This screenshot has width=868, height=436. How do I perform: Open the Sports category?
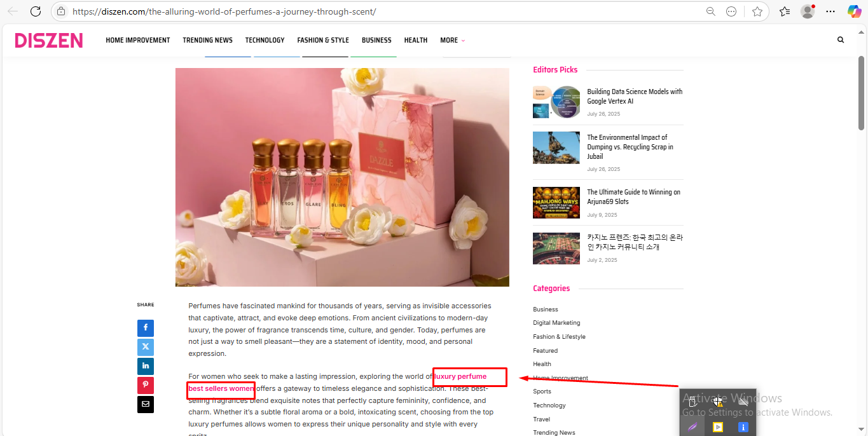[x=542, y=392]
